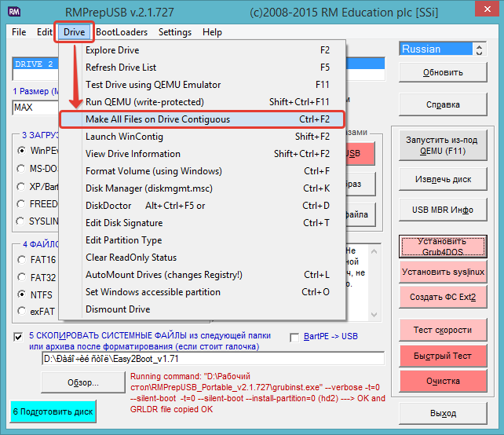Click the Easy2Boot folder path field

click(213, 359)
